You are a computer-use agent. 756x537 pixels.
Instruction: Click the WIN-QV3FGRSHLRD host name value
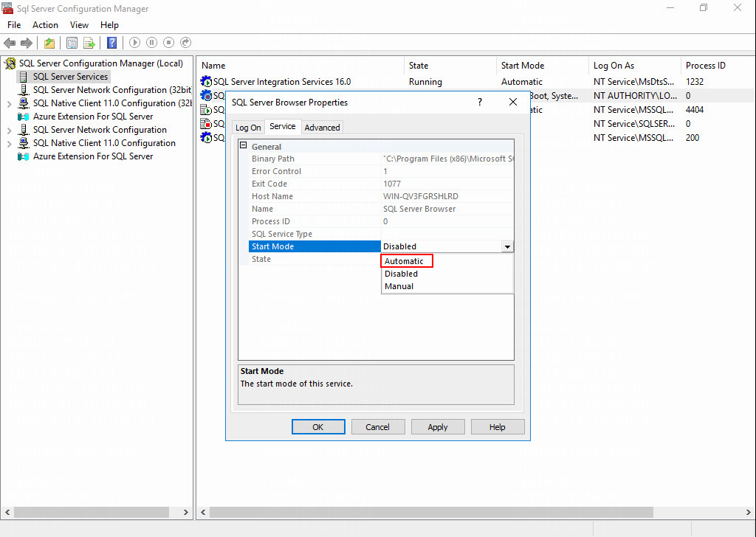pyautogui.click(x=420, y=196)
